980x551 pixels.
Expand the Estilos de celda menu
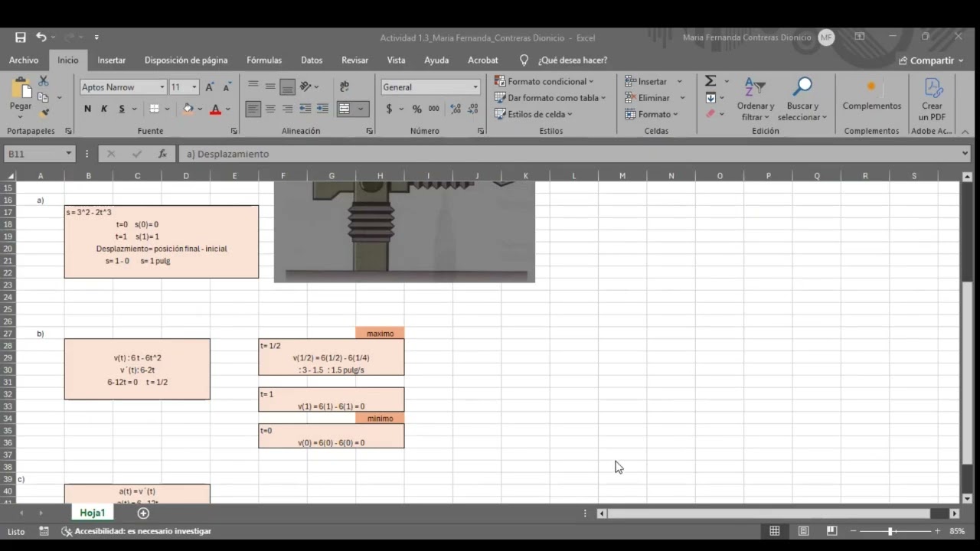coord(534,114)
